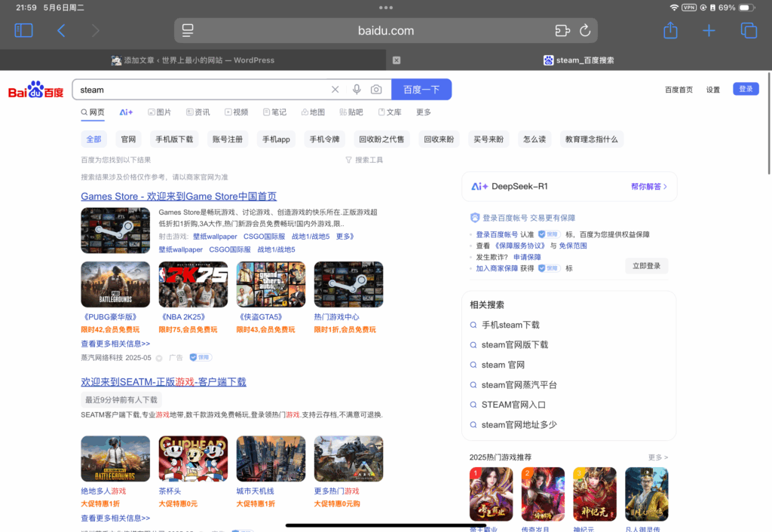Open DeepSeek-R1 帮你解答 arrow

(649, 187)
